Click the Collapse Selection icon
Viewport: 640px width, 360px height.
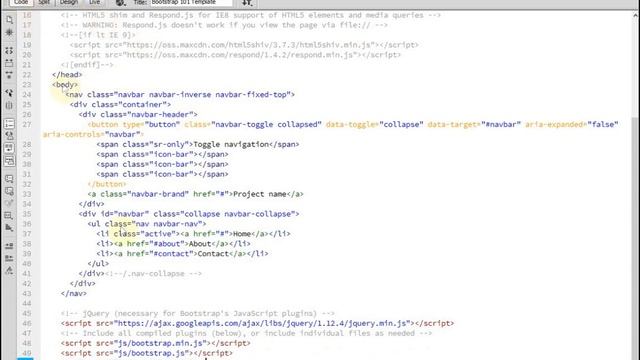(9, 63)
